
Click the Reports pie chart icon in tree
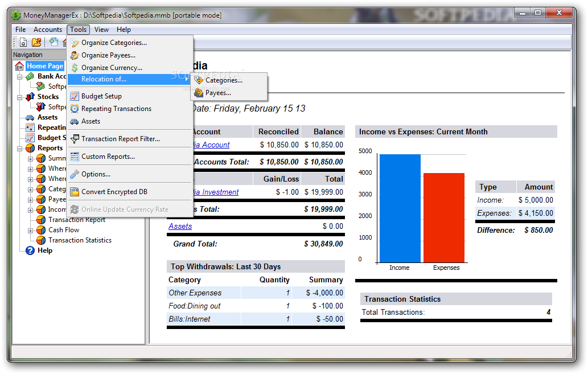click(30, 148)
